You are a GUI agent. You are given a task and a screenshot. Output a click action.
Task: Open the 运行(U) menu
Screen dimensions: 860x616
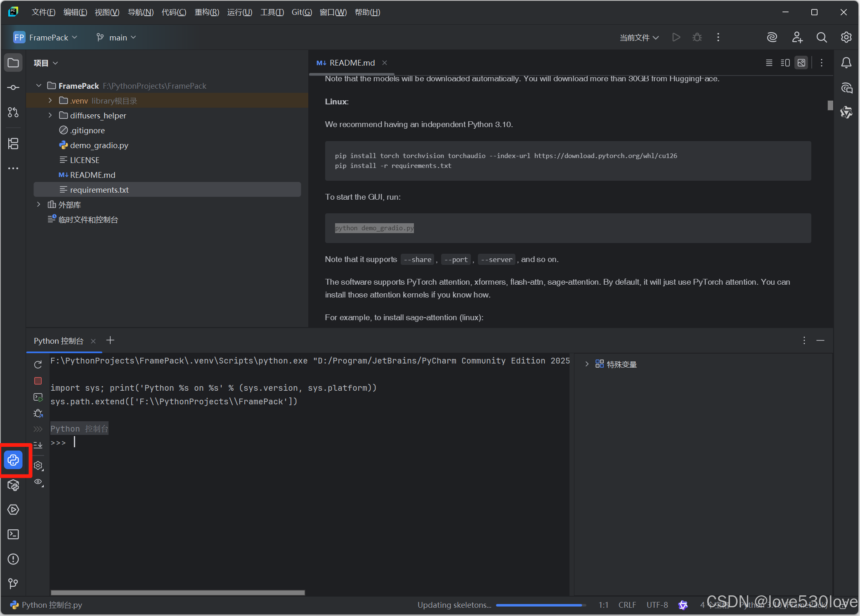[239, 12]
